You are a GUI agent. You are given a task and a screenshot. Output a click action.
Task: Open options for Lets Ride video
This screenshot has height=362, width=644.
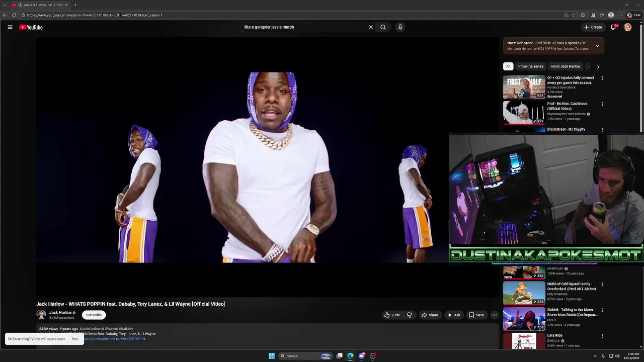pos(602,336)
